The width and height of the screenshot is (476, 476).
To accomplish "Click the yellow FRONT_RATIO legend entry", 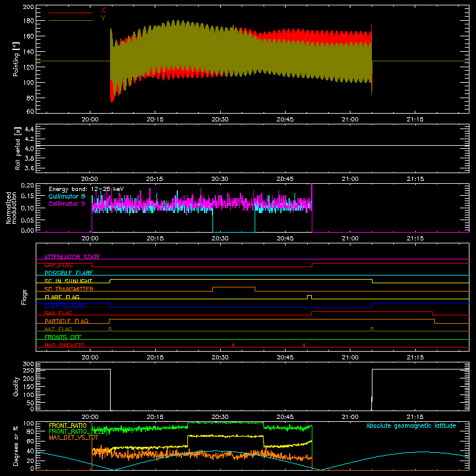I will point(68,425).
